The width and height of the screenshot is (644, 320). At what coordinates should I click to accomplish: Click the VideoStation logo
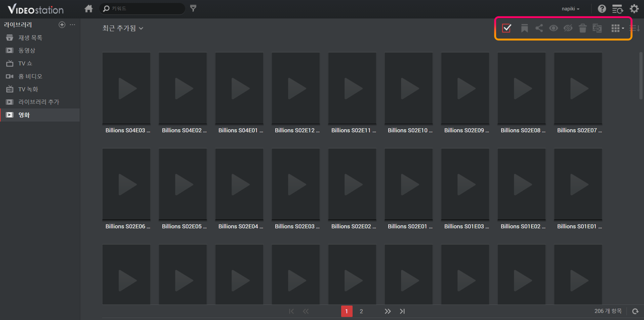[36, 9]
